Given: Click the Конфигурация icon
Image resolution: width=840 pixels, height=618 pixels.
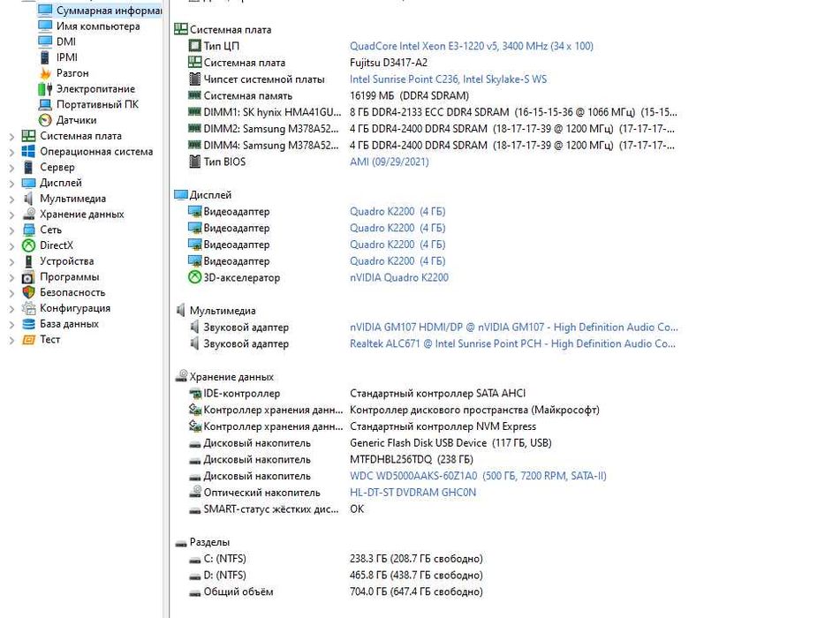Looking at the screenshot, I should (x=28, y=308).
